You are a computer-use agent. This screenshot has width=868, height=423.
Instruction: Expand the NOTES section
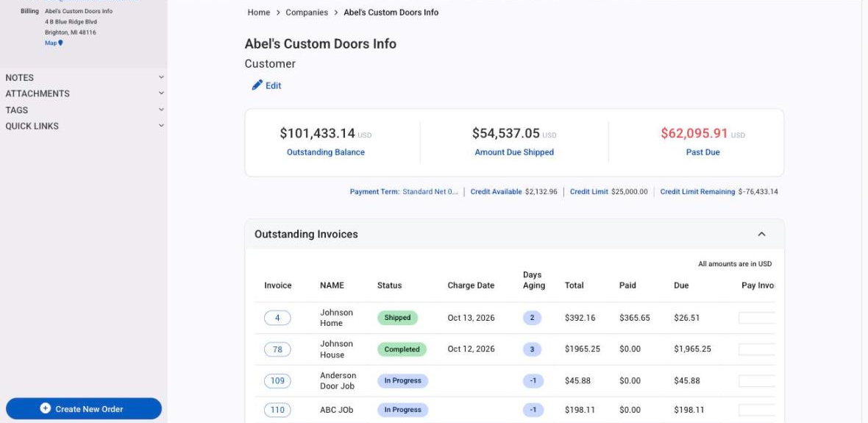click(x=83, y=77)
